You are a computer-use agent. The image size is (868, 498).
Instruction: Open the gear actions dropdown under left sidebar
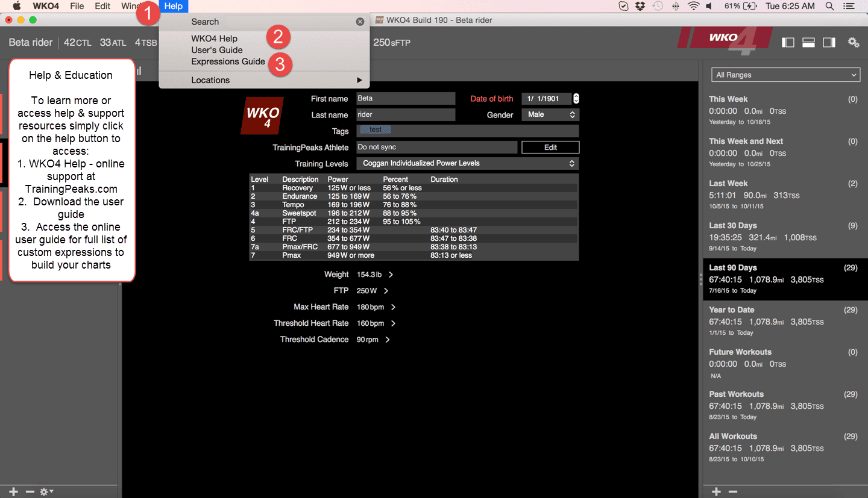(46, 492)
